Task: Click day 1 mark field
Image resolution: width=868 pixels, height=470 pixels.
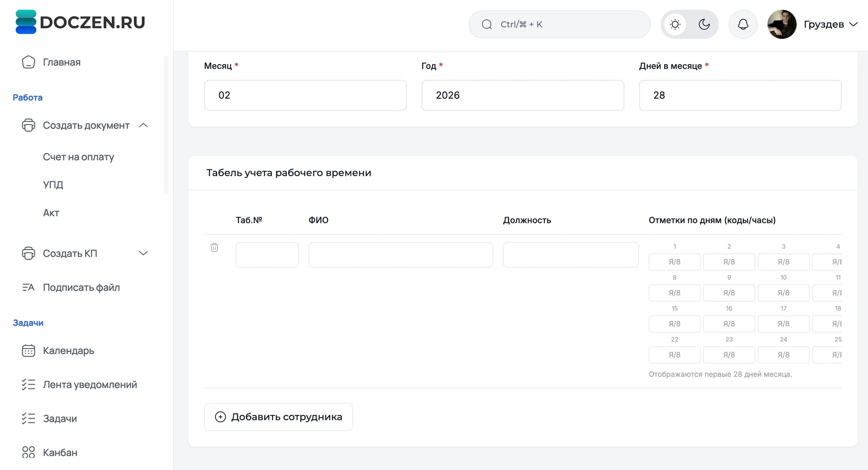Action: [674, 262]
